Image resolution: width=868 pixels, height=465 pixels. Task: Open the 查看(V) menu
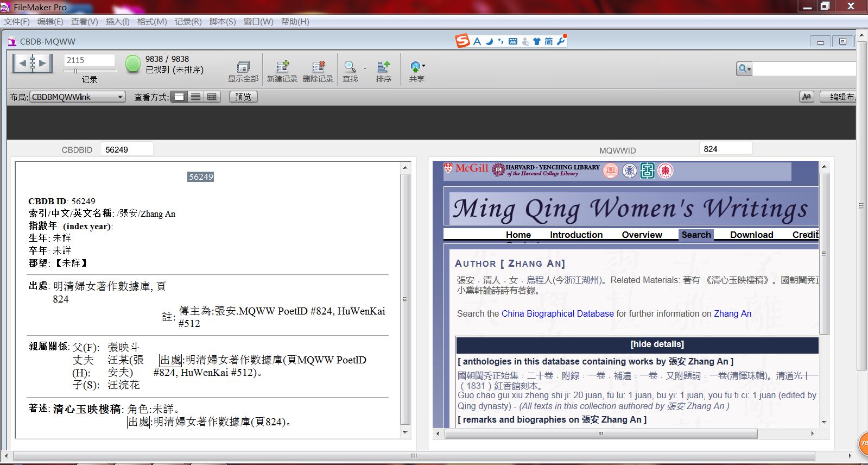(85, 22)
